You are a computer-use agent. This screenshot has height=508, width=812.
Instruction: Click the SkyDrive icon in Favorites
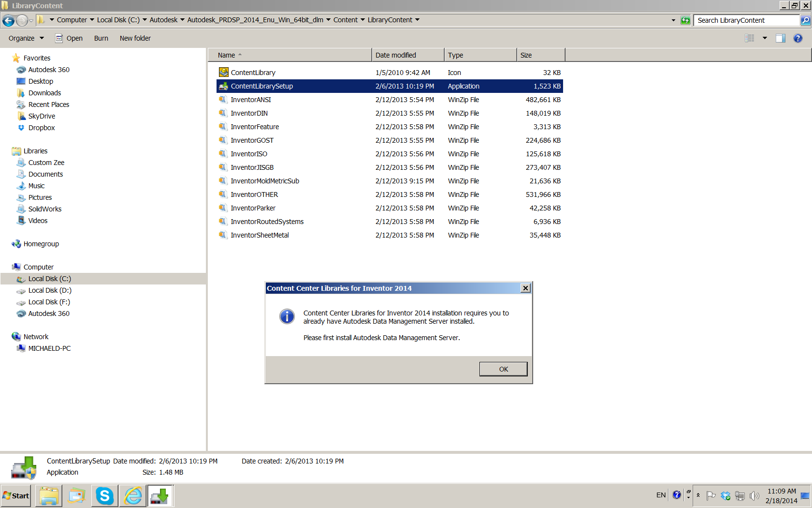pos(21,116)
